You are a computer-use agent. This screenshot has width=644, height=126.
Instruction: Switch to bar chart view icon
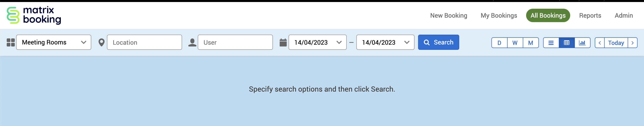(582, 43)
